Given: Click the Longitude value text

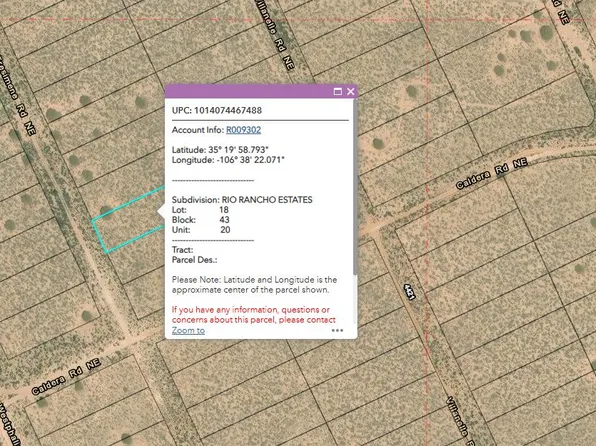Looking at the screenshot, I should tap(250, 160).
